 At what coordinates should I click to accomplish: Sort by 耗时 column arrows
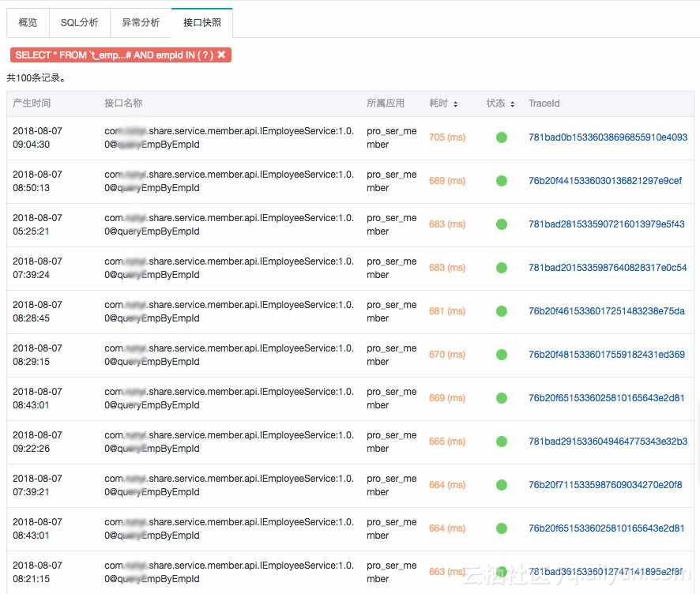455,104
